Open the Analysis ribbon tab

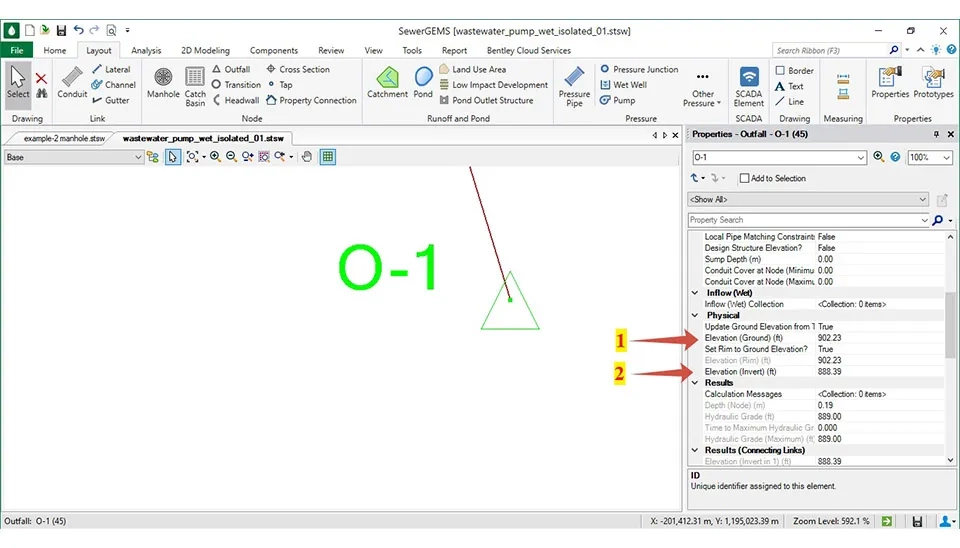coord(146,50)
